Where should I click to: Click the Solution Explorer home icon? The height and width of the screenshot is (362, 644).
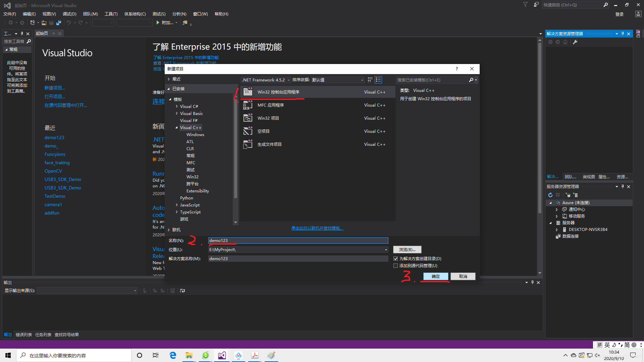pyautogui.click(x=565, y=42)
